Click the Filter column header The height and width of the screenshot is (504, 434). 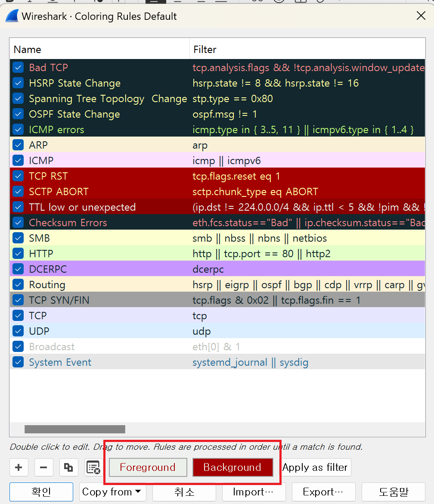pos(307,49)
